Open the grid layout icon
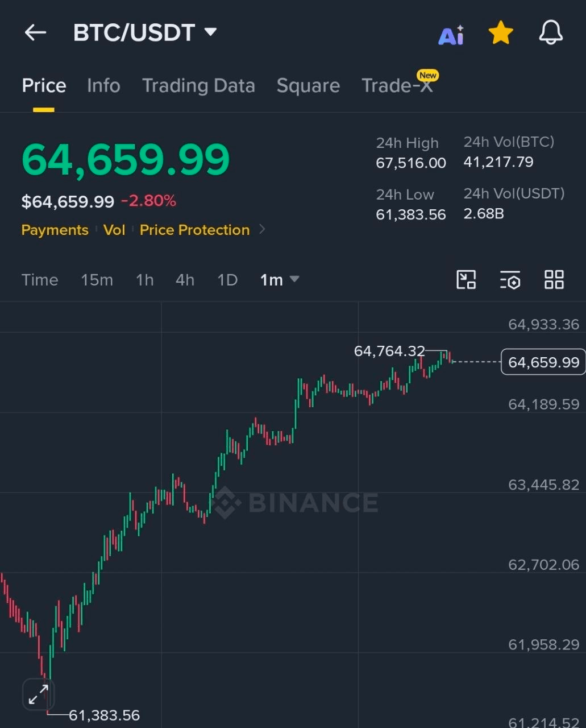The image size is (586, 728). click(x=554, y=279)
